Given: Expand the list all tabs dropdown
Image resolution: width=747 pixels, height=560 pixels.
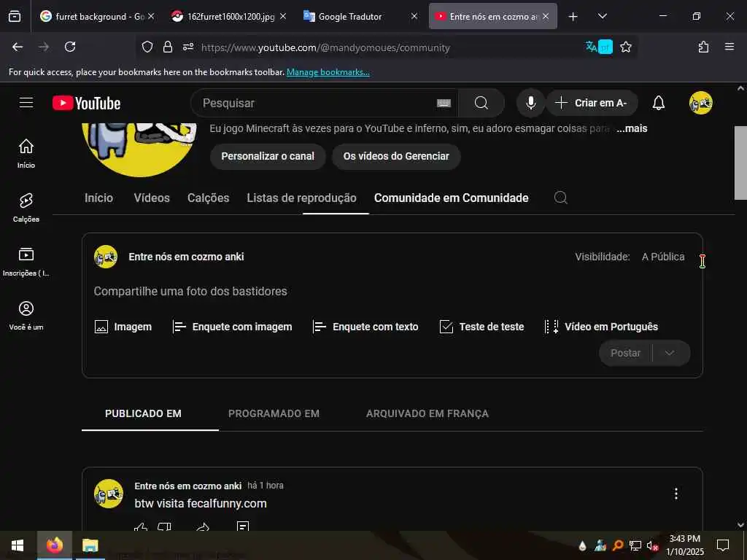Looking at the screenshot, I should point(602,16).
